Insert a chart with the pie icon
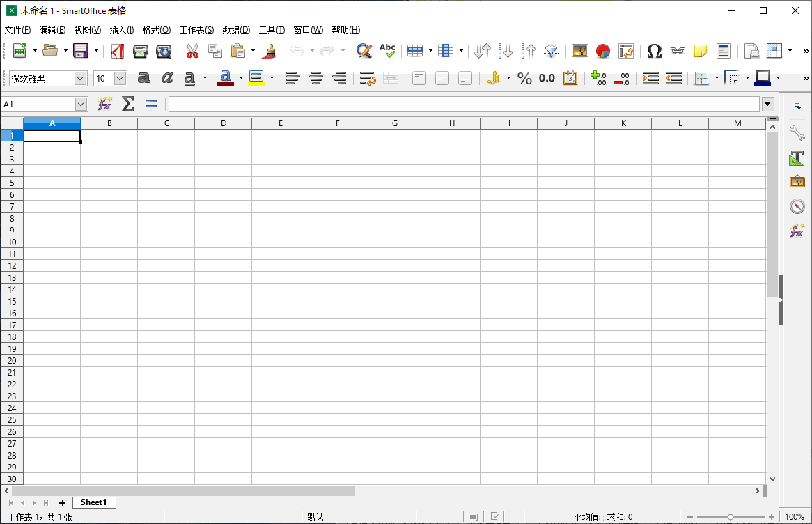This screenshot has width=812, height=524. click(603, 51)
